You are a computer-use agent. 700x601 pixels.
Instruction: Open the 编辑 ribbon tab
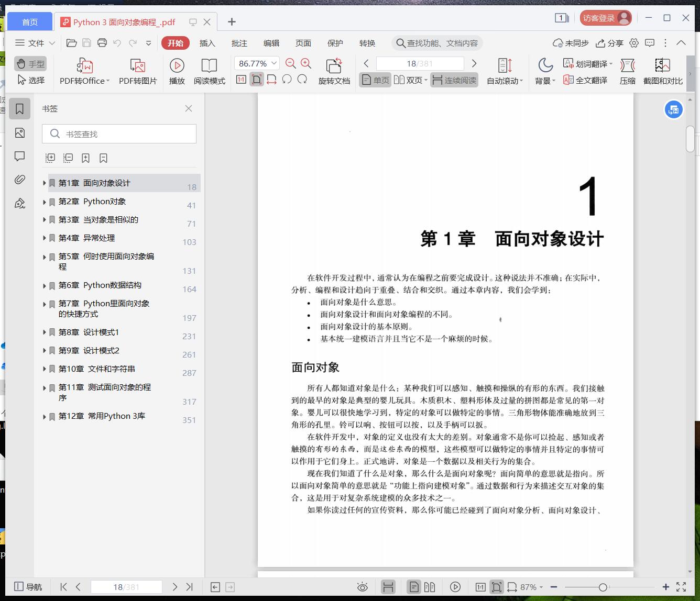pyautogui.click(x=271, y=43)
